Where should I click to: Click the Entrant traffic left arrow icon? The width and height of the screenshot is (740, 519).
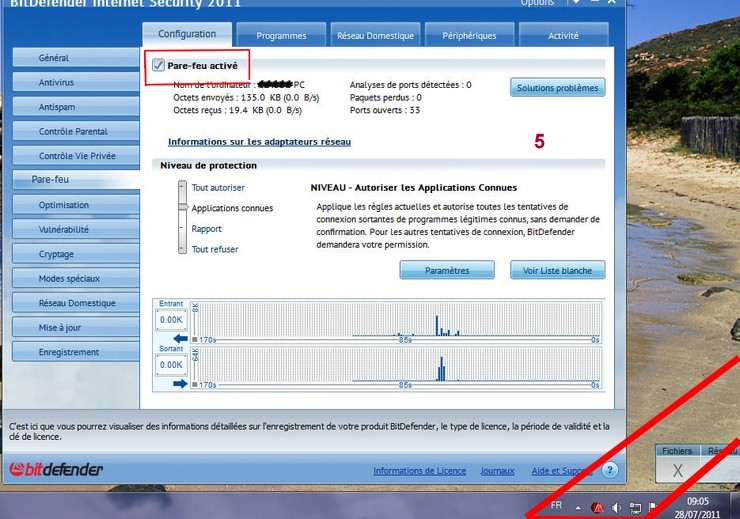tap(180, 338)
